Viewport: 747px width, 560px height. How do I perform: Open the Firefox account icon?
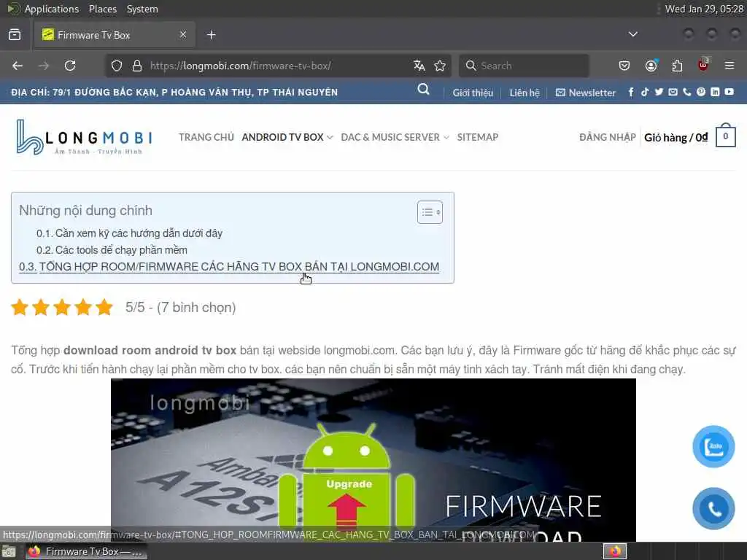(x=651, y=66)
